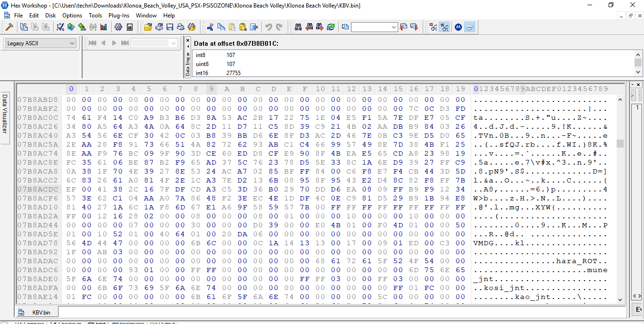Click the ASCII text 'kosi_jnt'

click(504, 288)
